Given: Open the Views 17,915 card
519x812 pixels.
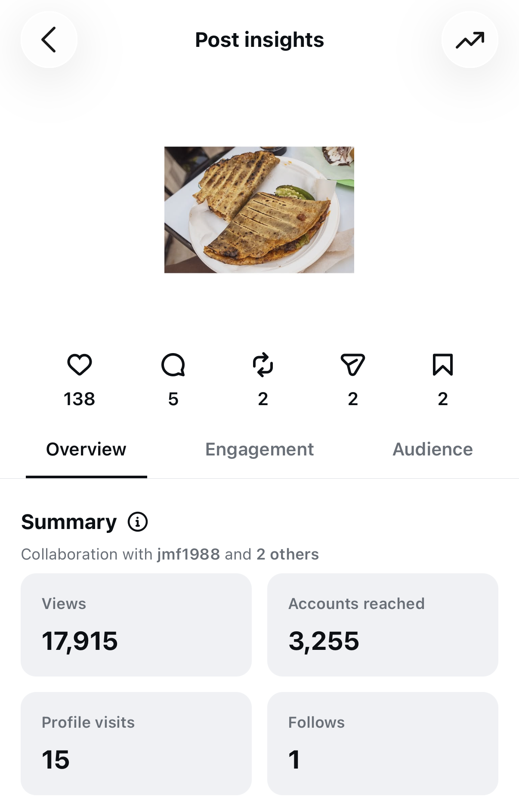Looking at the screenshot, I should 136,625.
